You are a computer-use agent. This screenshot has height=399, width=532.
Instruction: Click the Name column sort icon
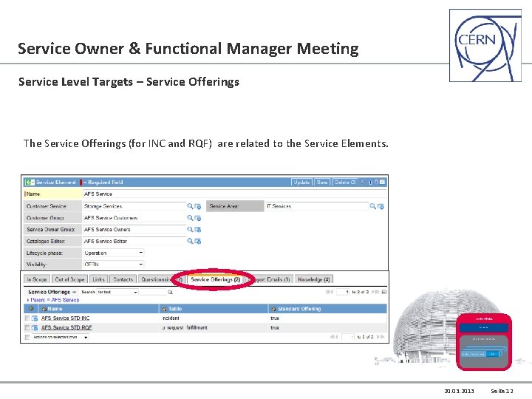44,309
